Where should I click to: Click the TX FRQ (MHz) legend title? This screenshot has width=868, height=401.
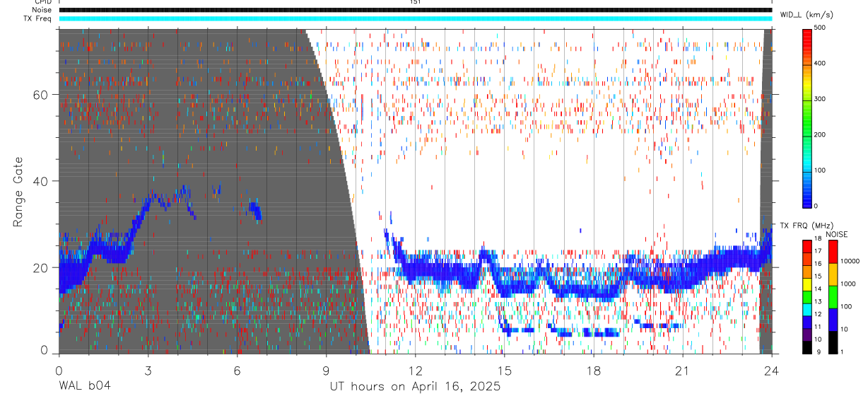(x=807, y=226)
